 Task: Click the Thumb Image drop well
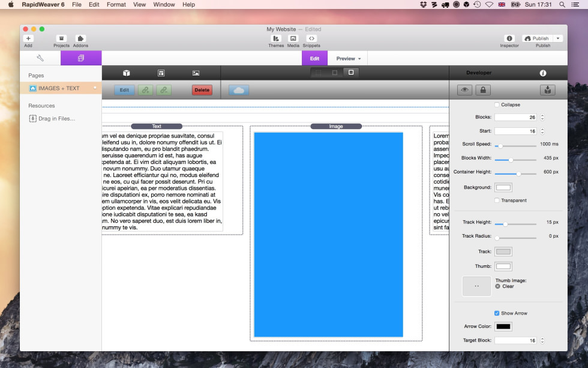pyautogui.click(x=476, y=286)
